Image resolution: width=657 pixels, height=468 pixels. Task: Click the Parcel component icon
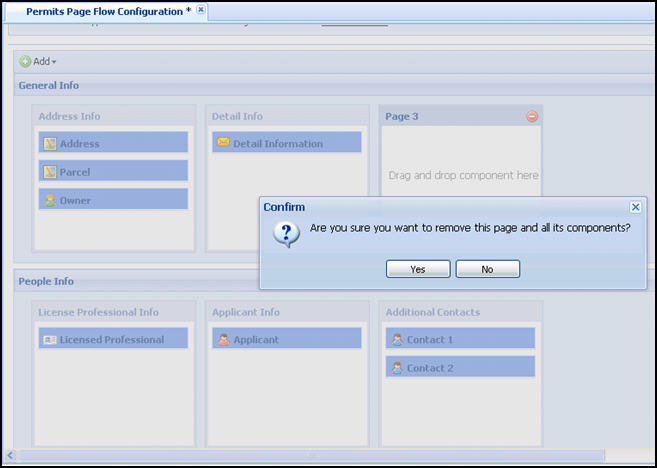tap(49, 172)
